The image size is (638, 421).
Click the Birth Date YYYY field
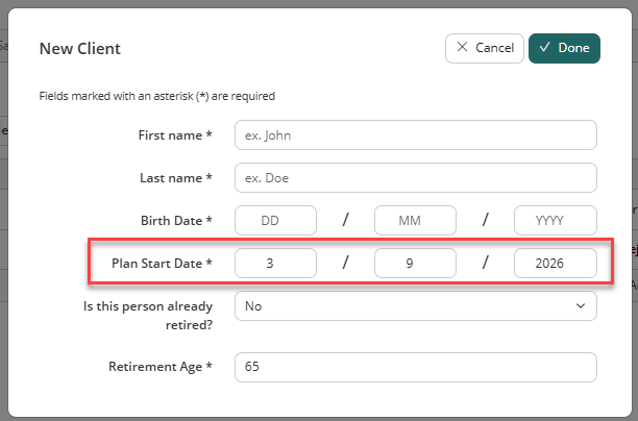point(555,220)
